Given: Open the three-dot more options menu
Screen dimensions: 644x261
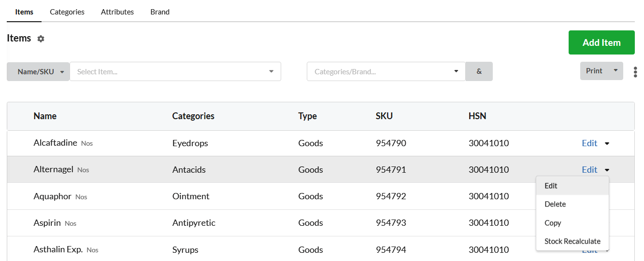Looking at the screenshot, I should (635, 72).
